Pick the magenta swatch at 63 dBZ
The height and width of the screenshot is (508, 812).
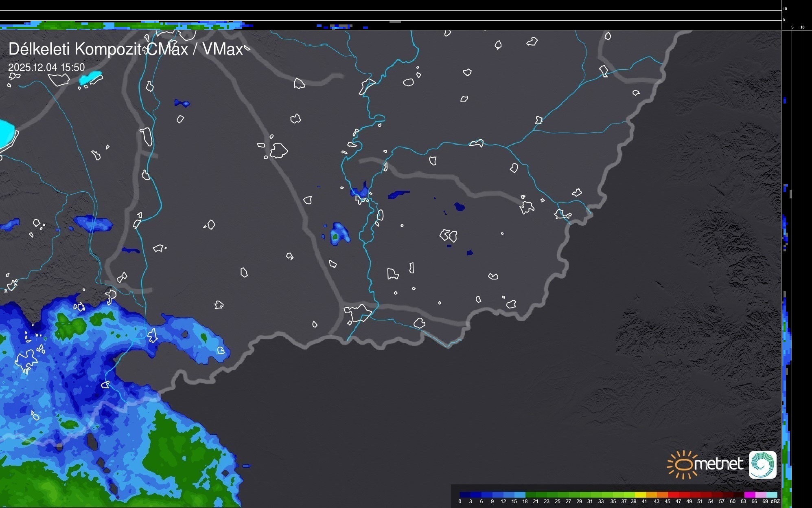pyautogui.click(x=749, y=495)
